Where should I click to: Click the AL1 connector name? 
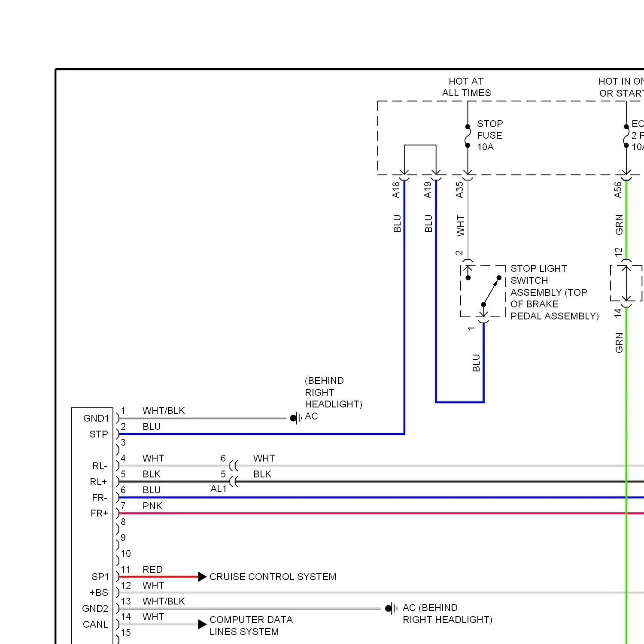(x=219, y=489)
